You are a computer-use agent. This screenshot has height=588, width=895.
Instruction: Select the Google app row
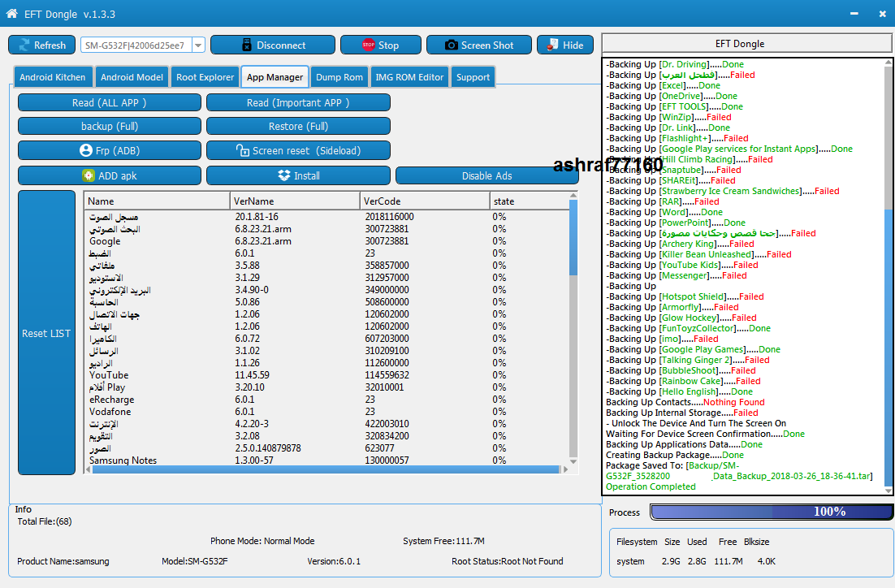[x=326, y=241]
